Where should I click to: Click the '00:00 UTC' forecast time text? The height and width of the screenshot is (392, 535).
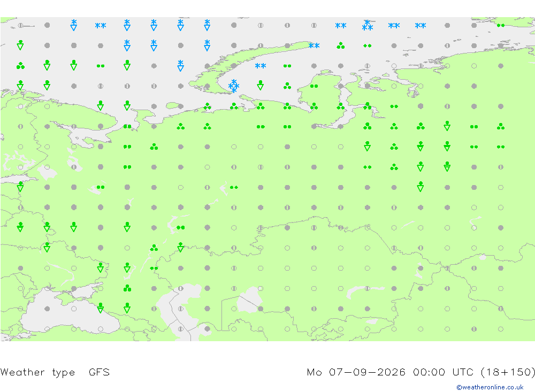click(x=443, y=372)
